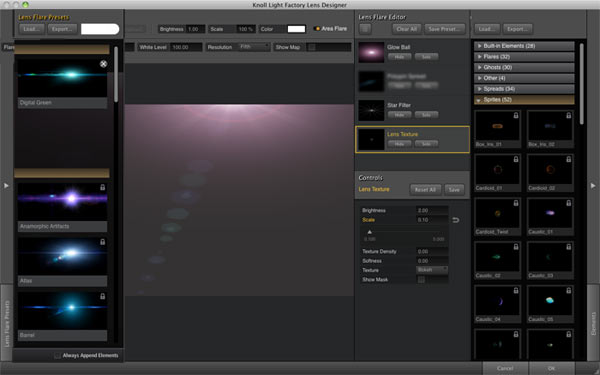Click the elements list scrollbar
Image resolution: width=600 pixels, height=375 pixels.
point(582,83)
